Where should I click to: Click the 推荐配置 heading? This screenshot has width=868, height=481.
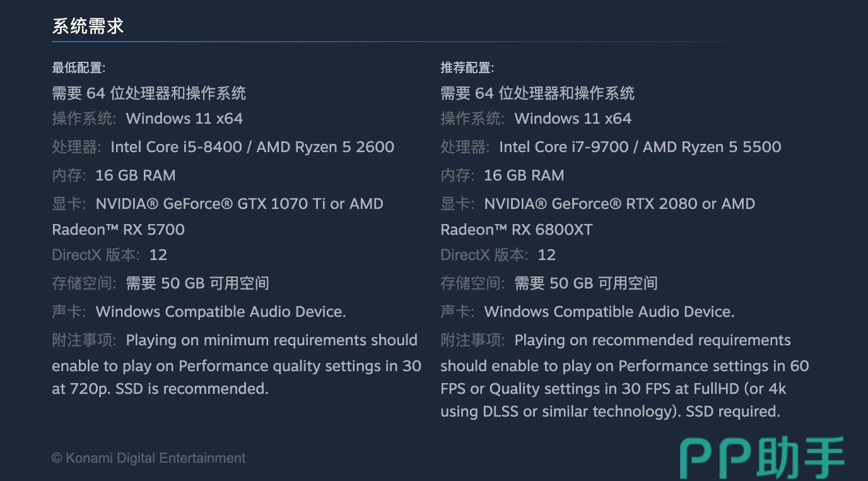click(467, 68)
